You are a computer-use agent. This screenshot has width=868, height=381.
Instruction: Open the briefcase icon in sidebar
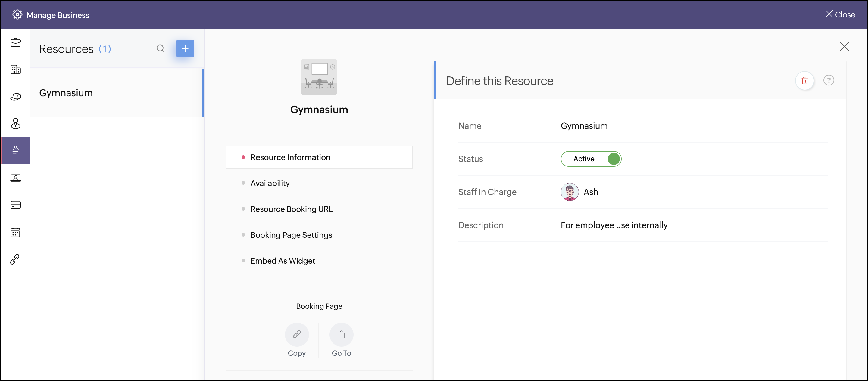[15, 43]
